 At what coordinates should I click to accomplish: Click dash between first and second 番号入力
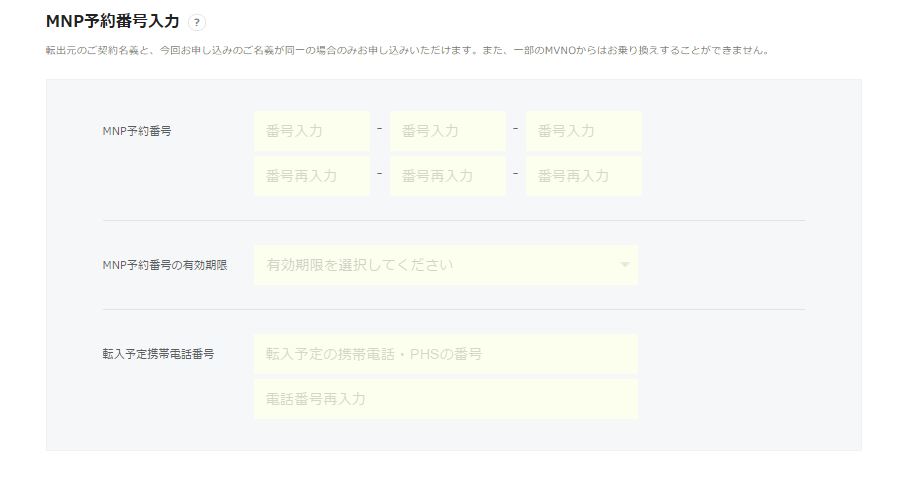coord(380,128)
